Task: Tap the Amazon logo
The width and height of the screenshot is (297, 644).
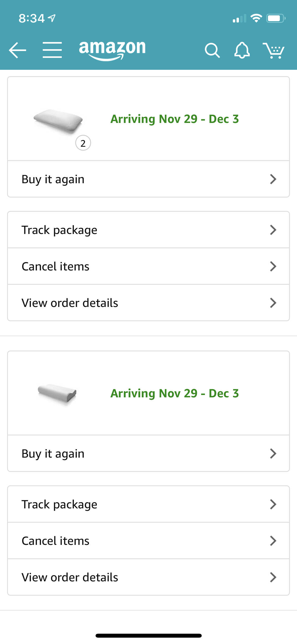Action: pos(112,51)
